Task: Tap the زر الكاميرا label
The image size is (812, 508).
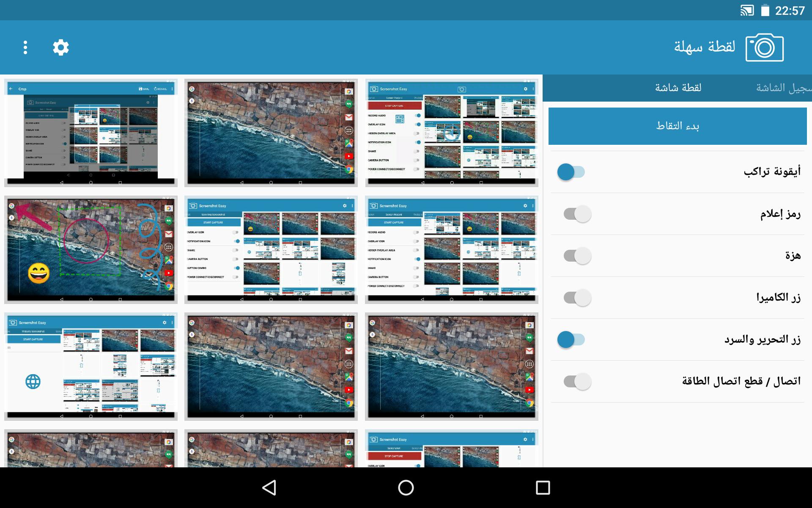Action: pyautogui.click(x=779, y=298)
